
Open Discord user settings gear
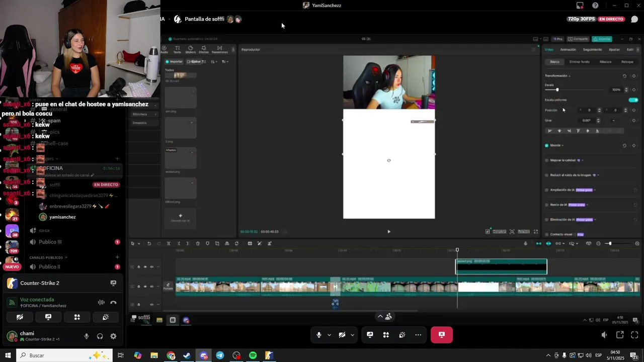pyautogui.click(x=113, y=336)
